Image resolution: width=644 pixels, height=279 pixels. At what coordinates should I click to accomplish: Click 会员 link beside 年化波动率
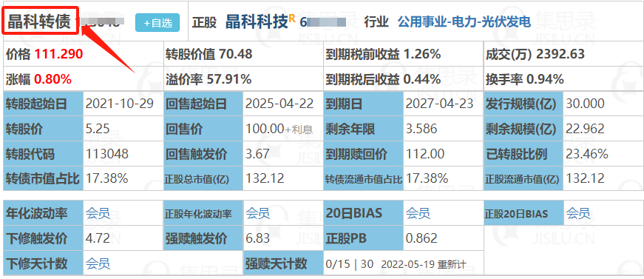(98, 213)
